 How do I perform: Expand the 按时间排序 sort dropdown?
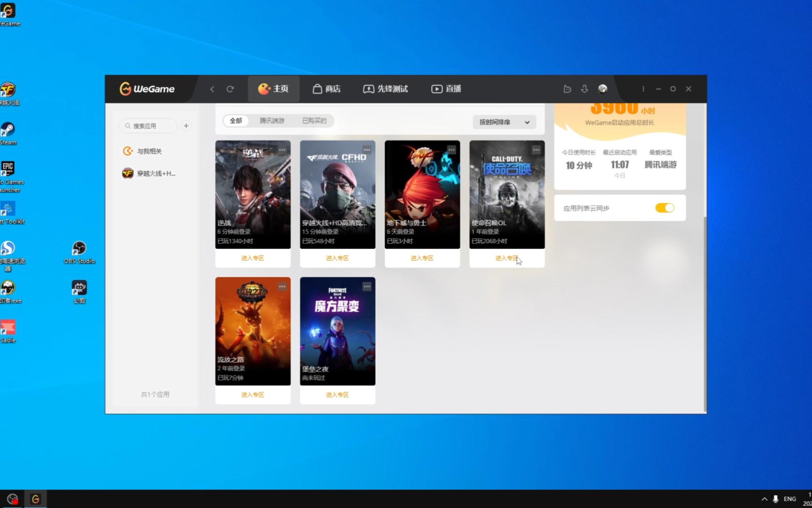tap(504, 122)
